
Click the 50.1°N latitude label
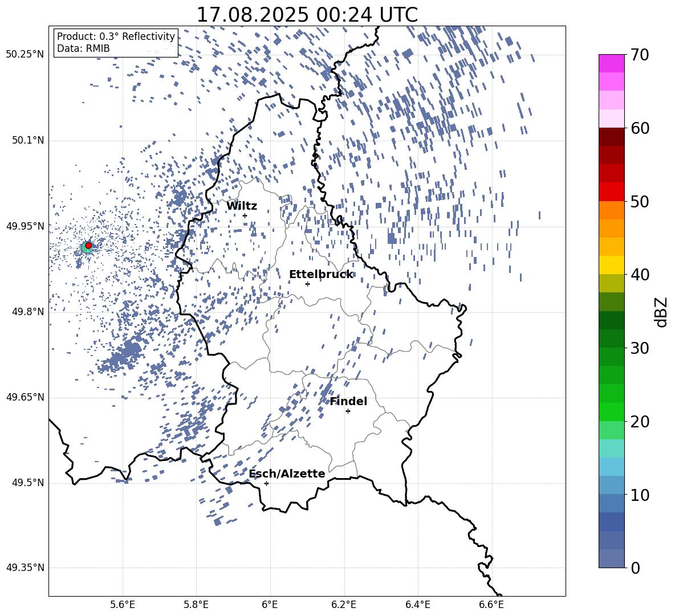[x=28, y=140]
